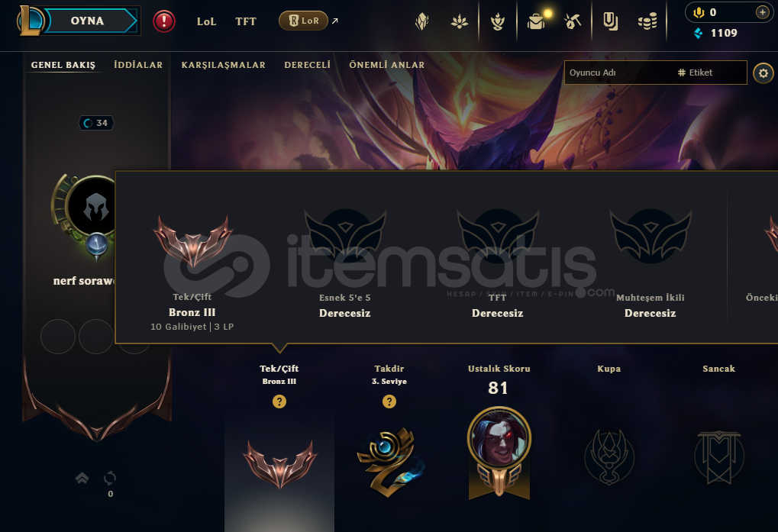Screen dimensions: 778x532
Task: Open the Store coins icon
Action: pyautogui.click(x=647, y=21)
